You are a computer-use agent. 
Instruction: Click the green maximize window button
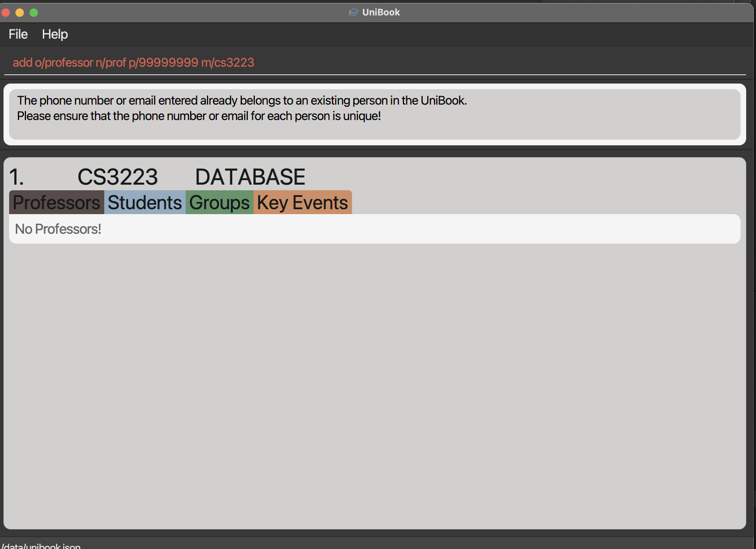coord(34,13)
